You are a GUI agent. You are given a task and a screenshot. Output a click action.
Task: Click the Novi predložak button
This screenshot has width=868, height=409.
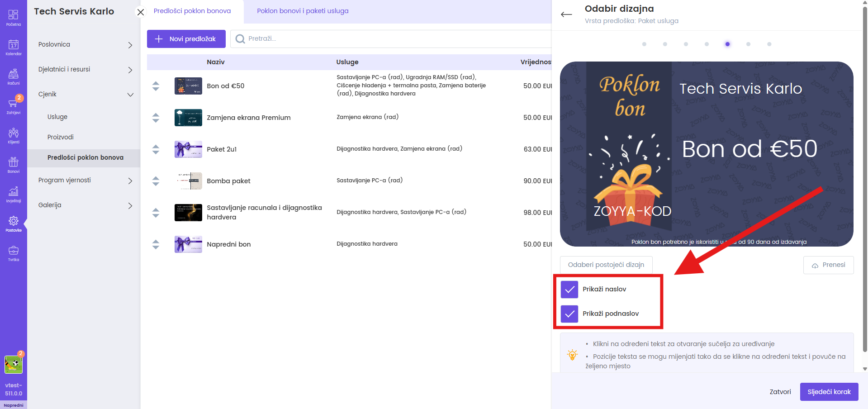186,39
